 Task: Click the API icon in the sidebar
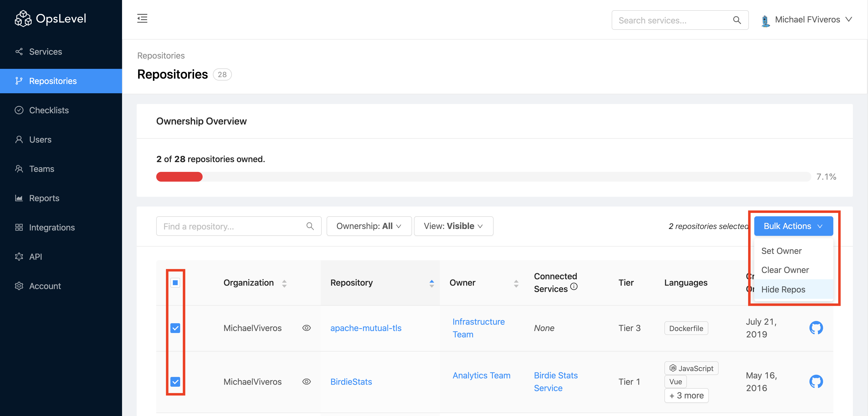[x=19, y=257]
